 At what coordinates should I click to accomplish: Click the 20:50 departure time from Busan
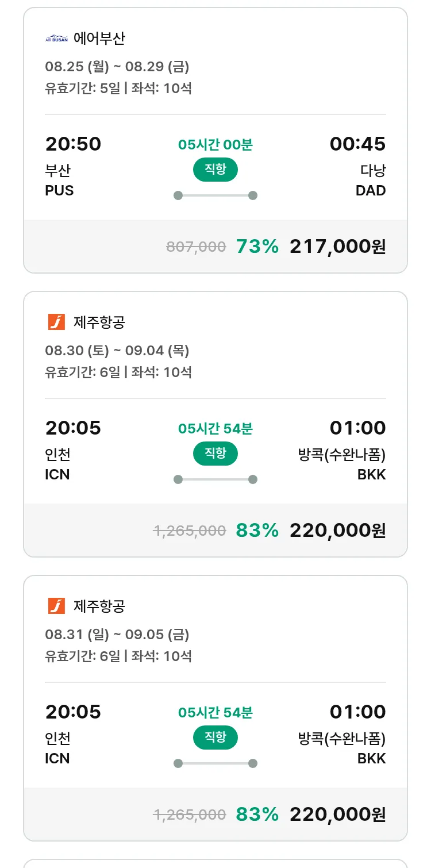tap(73, 144)
